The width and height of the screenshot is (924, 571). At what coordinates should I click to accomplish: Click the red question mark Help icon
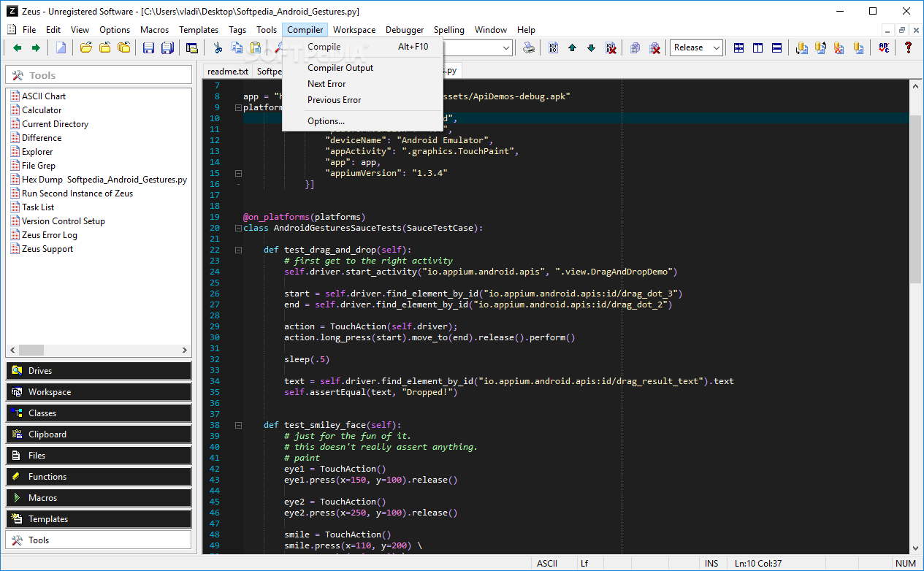908,48
